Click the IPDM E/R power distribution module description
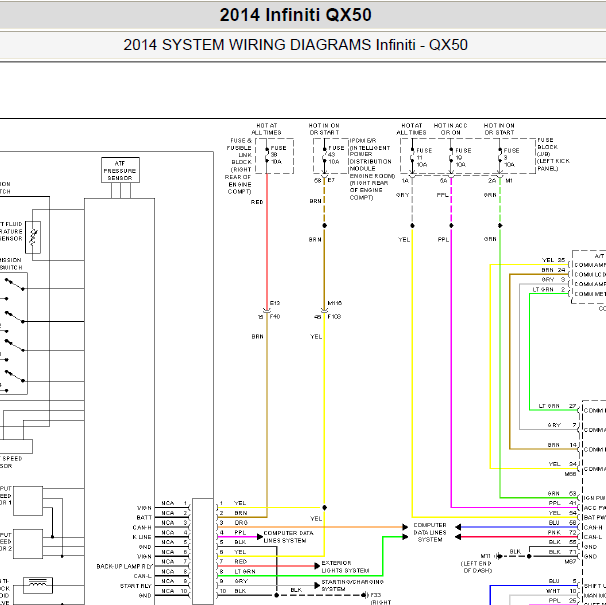The width and height of the screenshot is (606, 605). tap(372, 169)
